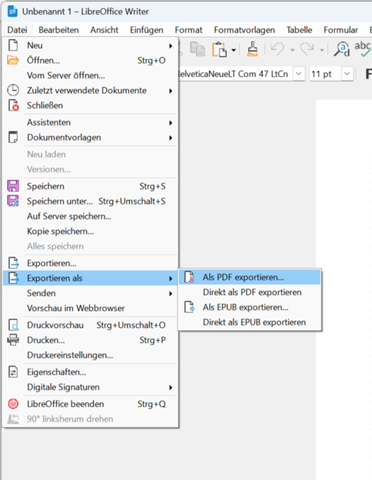Open the Tabelle menu
The image size is (372, 480).
299,30
